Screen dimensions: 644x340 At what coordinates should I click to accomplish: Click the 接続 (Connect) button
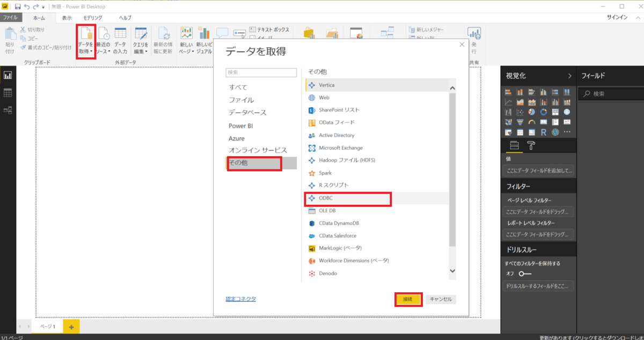[x=408, y=299]
